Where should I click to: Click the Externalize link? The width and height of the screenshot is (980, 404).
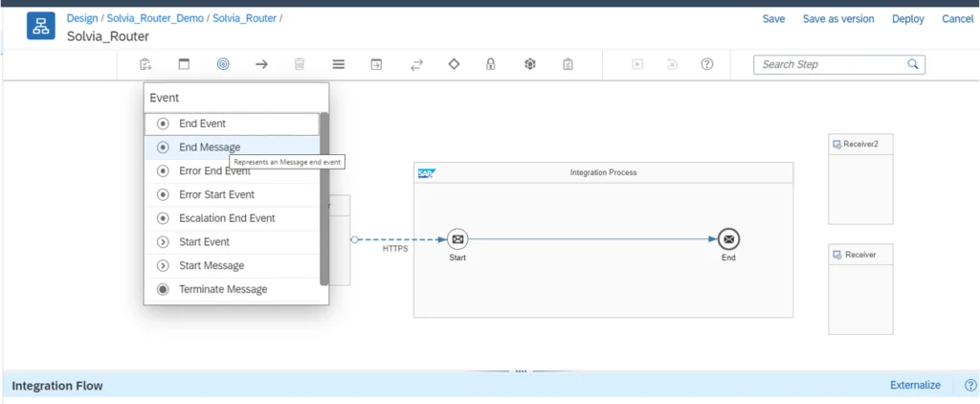point(915,385)
